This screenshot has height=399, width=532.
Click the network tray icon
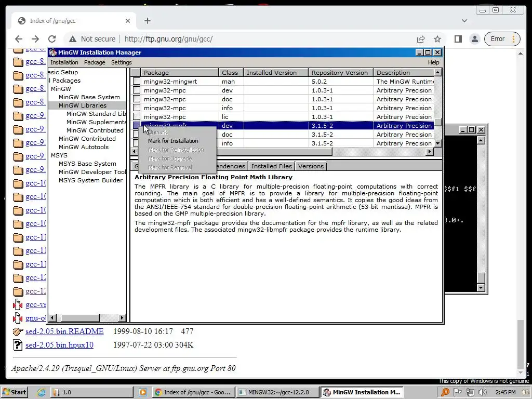coord(470,392)
